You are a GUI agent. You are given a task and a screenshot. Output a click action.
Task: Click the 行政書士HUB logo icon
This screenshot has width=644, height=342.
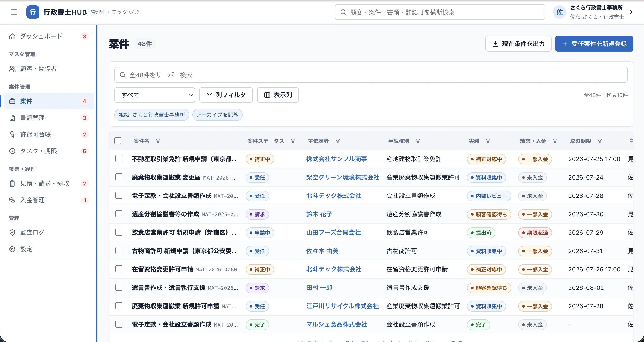[x=33, y=12]
